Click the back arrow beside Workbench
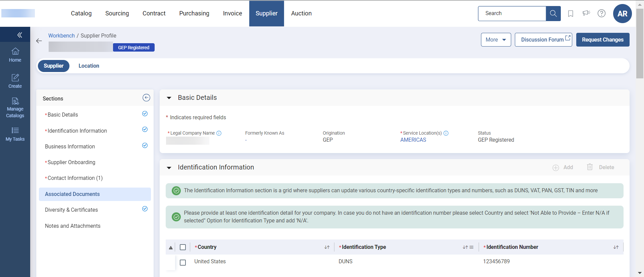 pyautogui.click(x=39, y=41)
